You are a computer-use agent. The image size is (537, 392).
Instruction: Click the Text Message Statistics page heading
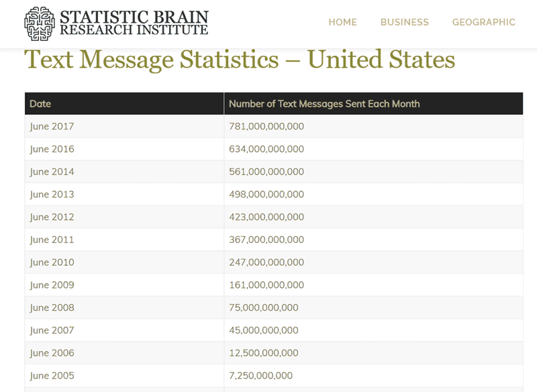click(x=240, y=60)
